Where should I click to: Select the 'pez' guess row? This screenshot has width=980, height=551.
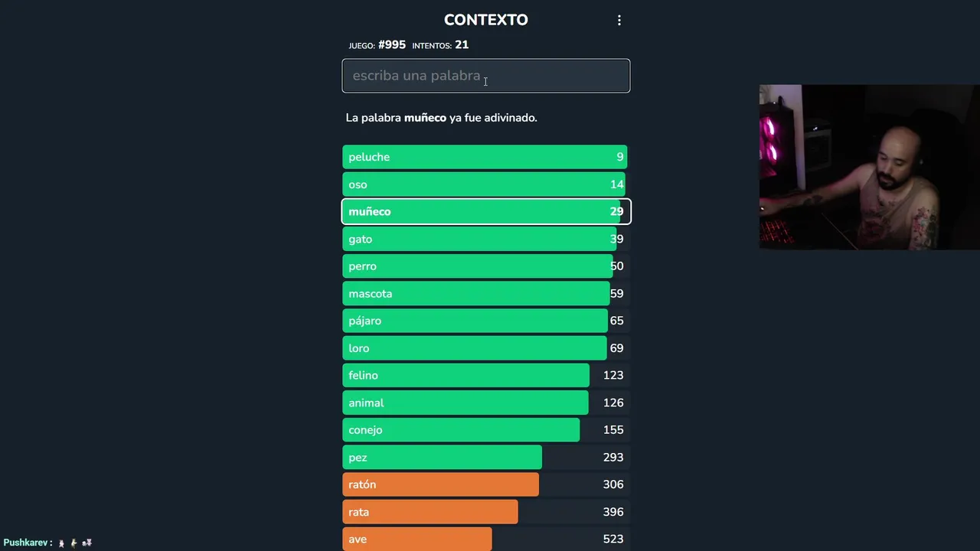point(485,458)
